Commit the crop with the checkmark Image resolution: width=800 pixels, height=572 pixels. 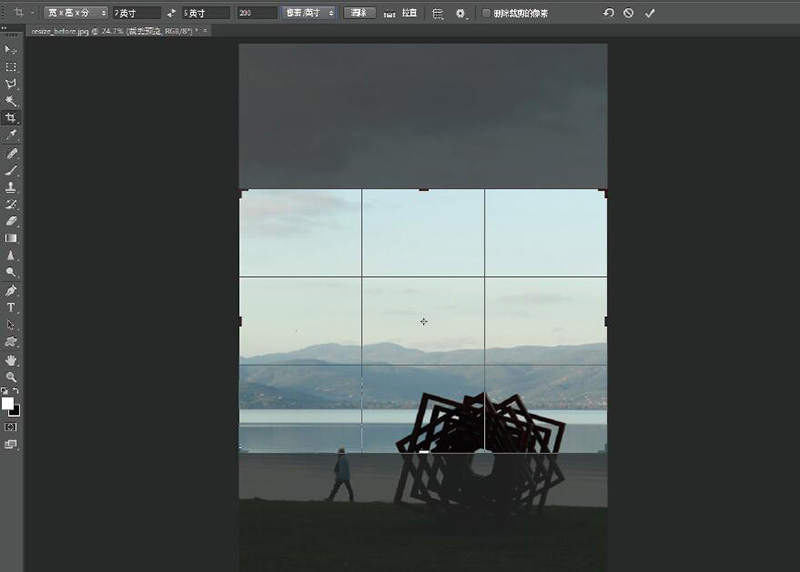click(x=650, y=14)
